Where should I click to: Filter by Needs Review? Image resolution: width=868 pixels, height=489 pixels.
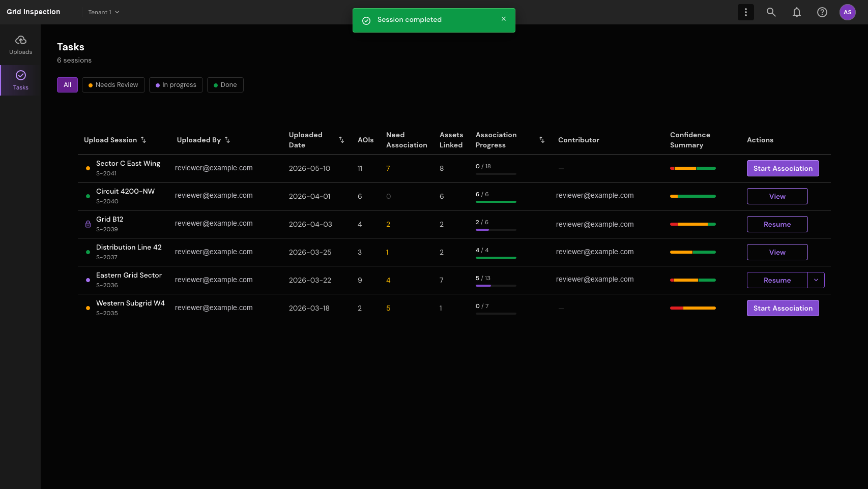pos(113,85)
